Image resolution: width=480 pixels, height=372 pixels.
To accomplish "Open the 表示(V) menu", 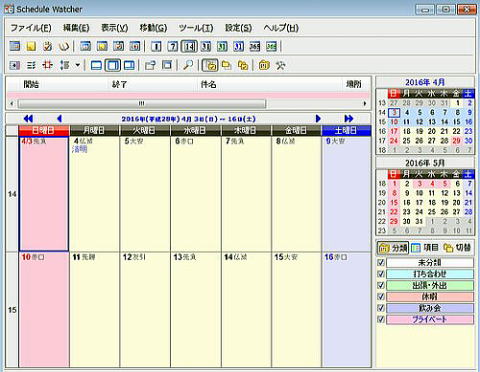I will pos(114,28).
